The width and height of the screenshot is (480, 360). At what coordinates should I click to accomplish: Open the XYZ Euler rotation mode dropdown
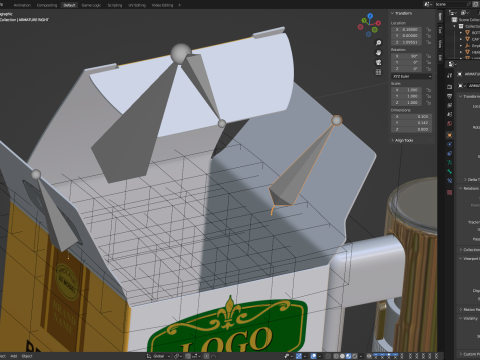(412, 76)
